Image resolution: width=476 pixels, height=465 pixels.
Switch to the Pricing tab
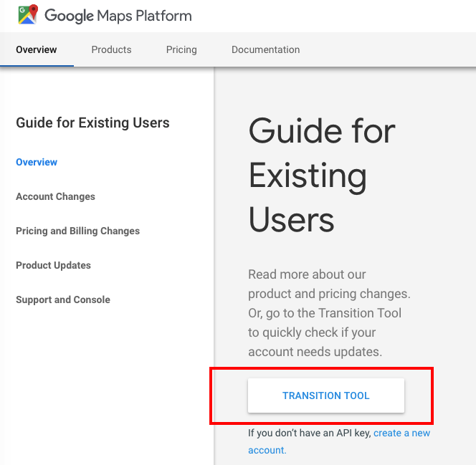[x=181, y=49]
